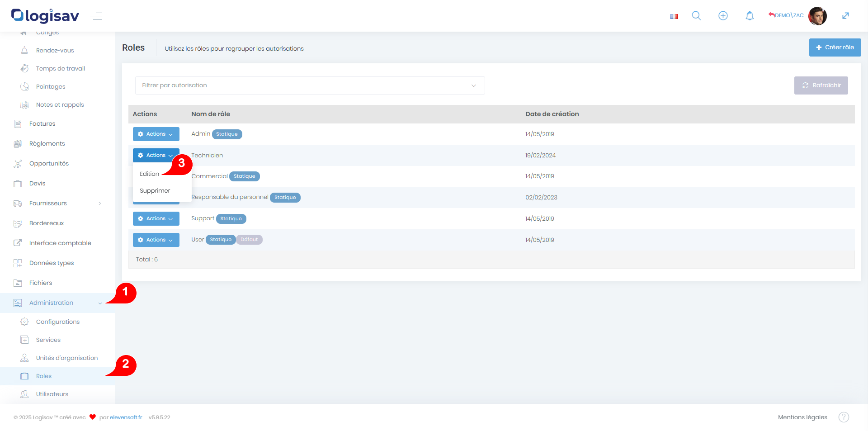Screen dimensions: 868x431
Task: Select Supprimer from the Actions menu
Action: (155, 191)
